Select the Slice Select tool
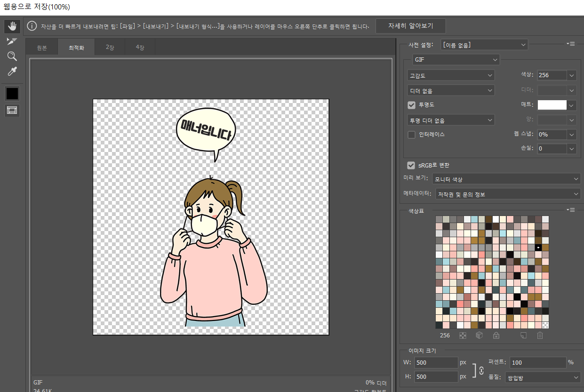This screenshot has height=392, width=584. point(12,41)
